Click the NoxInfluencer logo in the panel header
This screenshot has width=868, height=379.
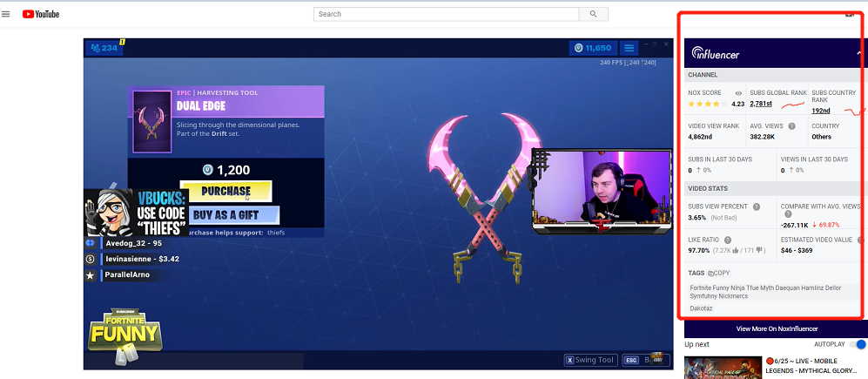pos(716,53)
